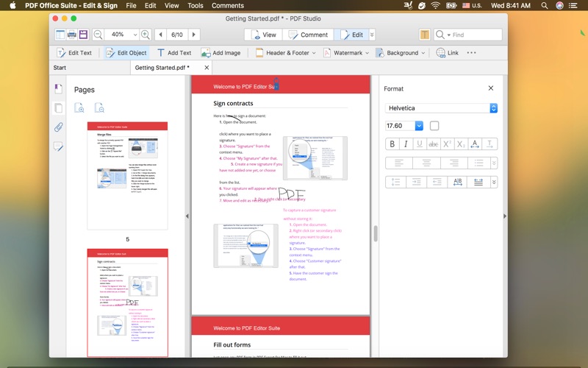Open the Annotations sidebar icon
The width and height of the screenshot is (588, 368).
pos(58,146)
